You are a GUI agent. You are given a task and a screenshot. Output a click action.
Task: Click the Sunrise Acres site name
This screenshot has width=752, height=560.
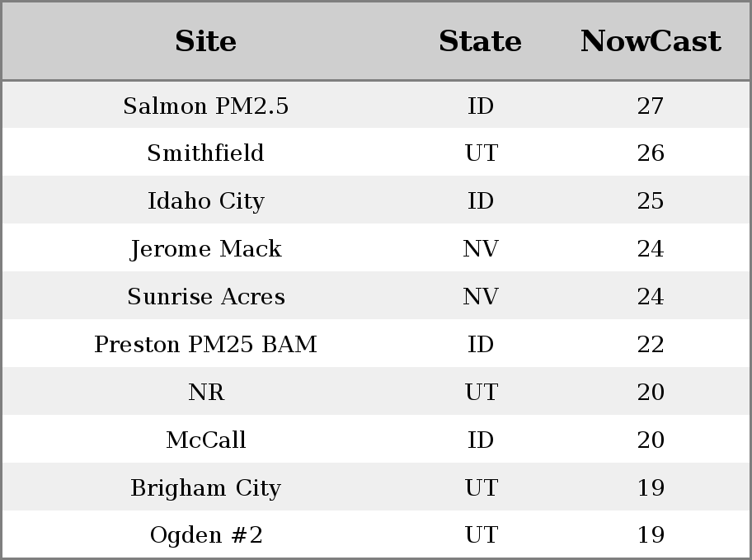205,297
